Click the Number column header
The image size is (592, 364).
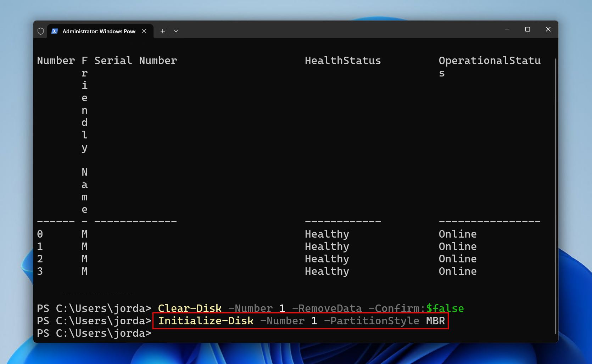click(x=56, y=61)
